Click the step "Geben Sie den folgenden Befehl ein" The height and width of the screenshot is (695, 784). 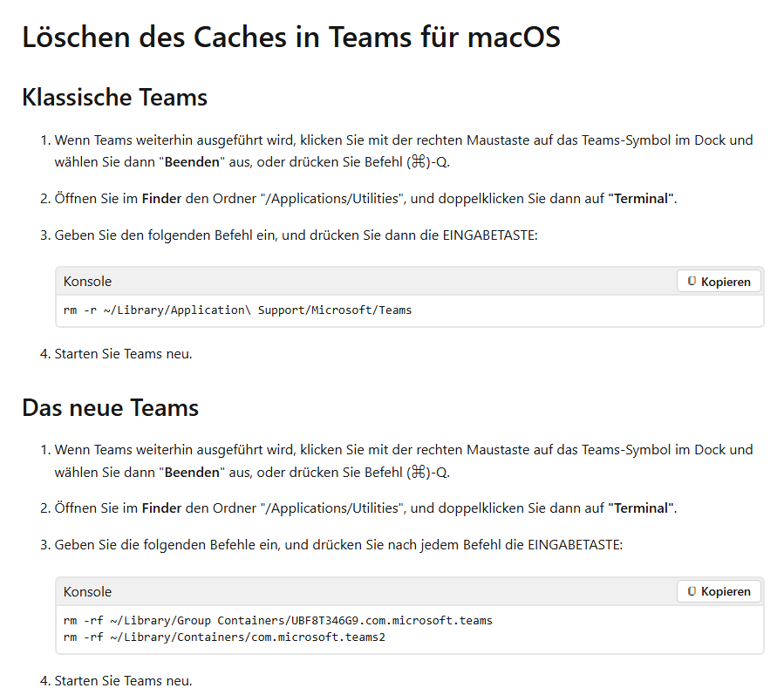pyautogui.click(x=296, y=235)
